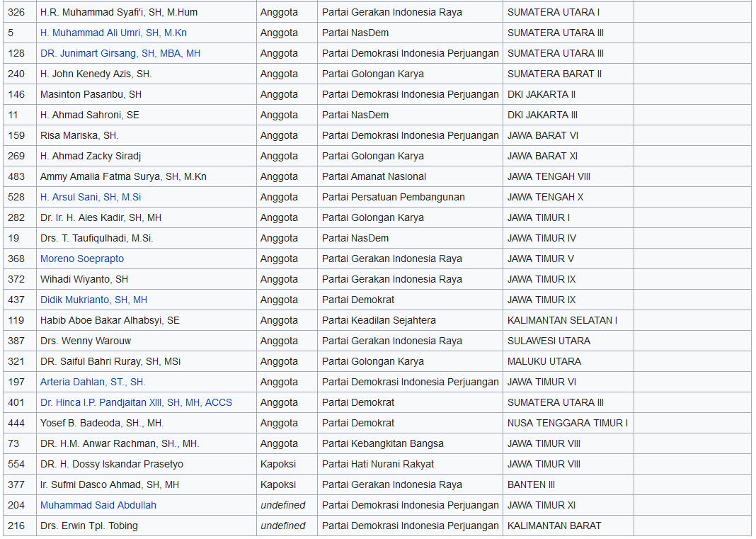Viewport: 756px width, 539px height.
Task: Open Didik Mukrianto, SH, MH link
Action: click(x=93, y=300)
